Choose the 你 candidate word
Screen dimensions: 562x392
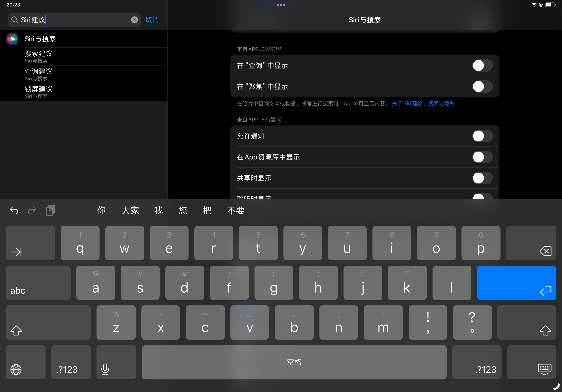pos(102,210)
